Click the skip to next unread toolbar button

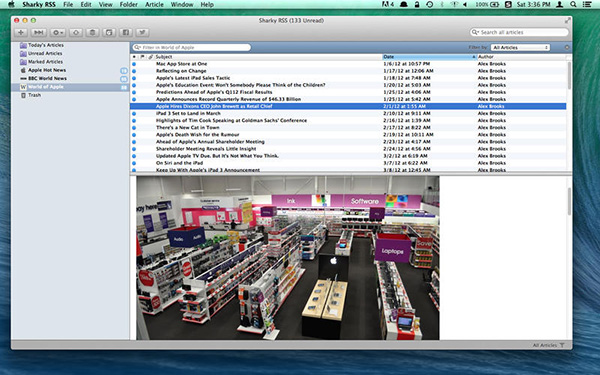click(39, 33)
